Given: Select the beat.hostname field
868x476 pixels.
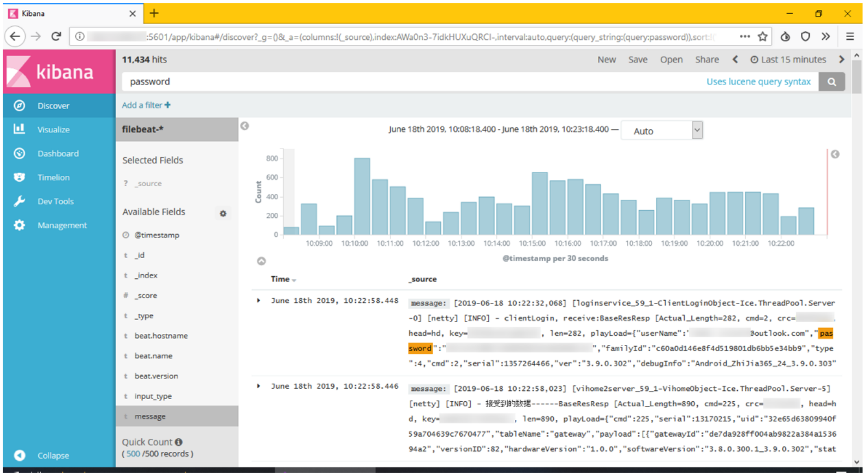Looking at the screenshot, I should pyautogui.click(x=161, y=336).
